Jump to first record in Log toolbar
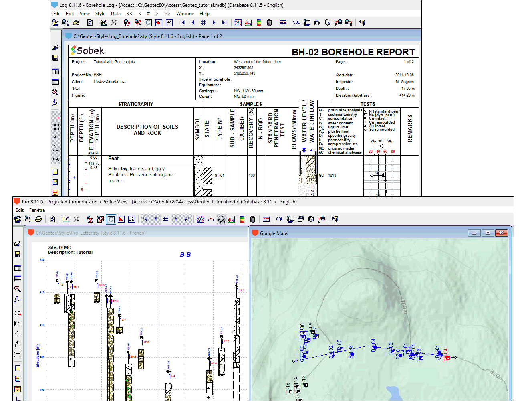Viewport: 532px width, 401px height. [x=183, y=23]
